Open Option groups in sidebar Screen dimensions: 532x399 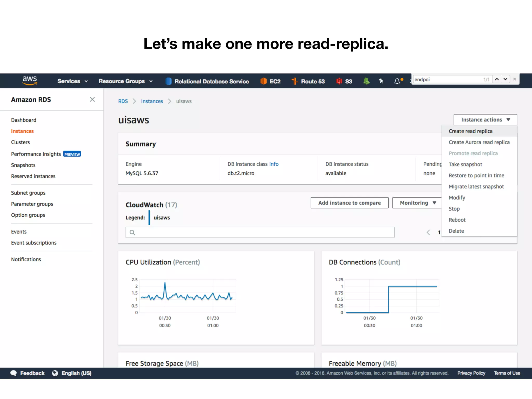[28, 215]
